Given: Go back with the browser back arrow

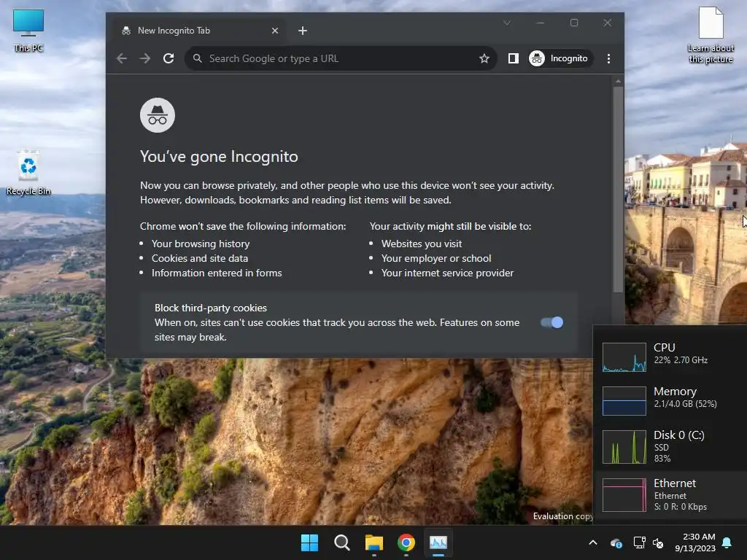Looking at the screenshot, I should (122, 58).
